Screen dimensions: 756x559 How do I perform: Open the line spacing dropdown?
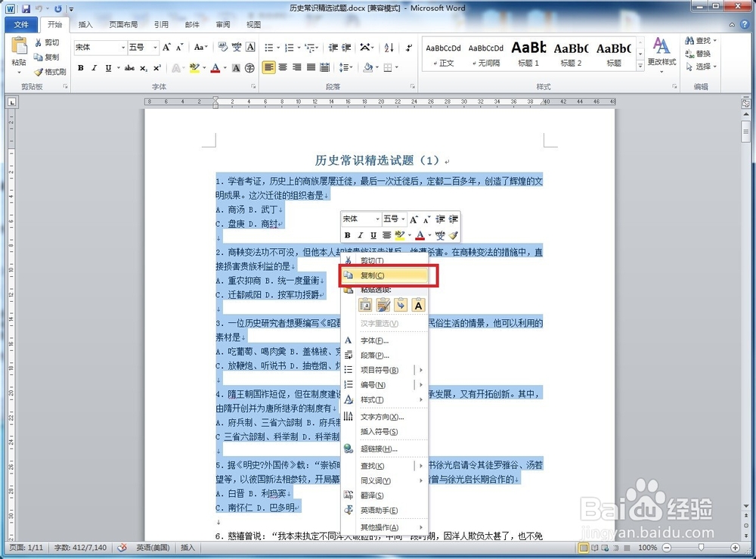pos(346,67)
